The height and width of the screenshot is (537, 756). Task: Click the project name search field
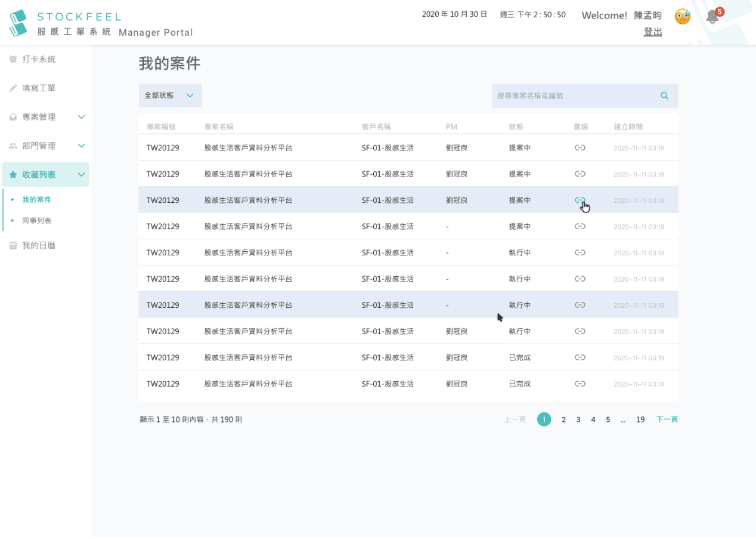tap(572, 96)
